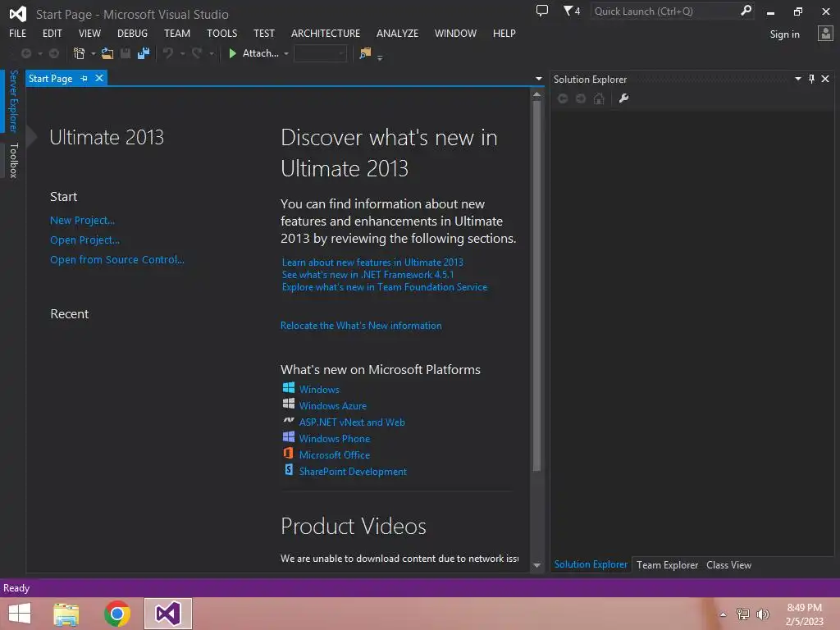Click the Undo arrow icon
Viewport: 840px width, 630px height.
(x=168, y=53)
